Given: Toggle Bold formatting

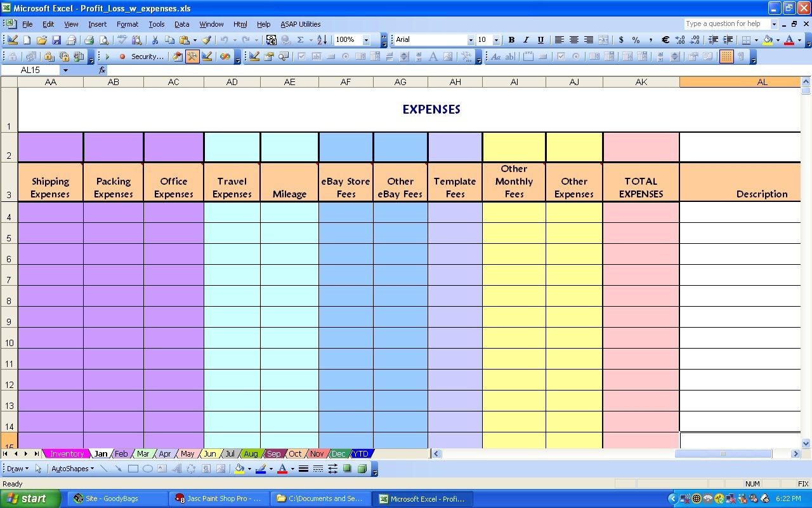Looking at the screenshot, I should click(512, 39).
